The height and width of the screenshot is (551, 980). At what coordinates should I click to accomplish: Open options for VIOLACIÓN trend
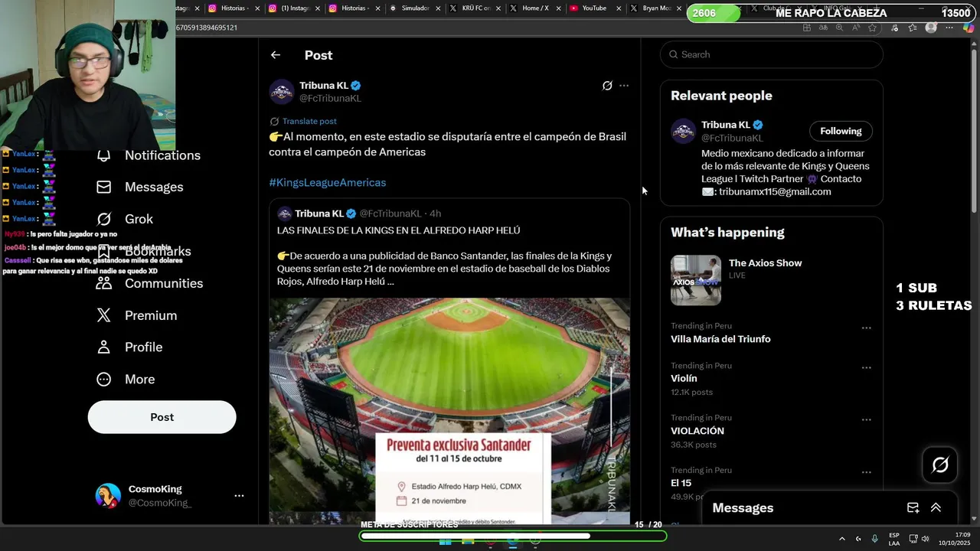click(866, 420)
